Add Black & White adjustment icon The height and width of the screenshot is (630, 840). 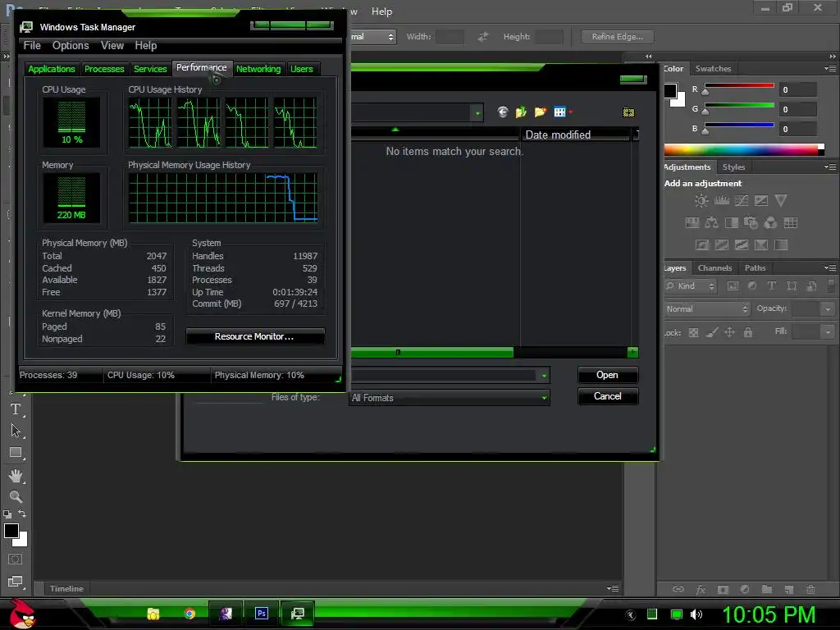[731, 223]
